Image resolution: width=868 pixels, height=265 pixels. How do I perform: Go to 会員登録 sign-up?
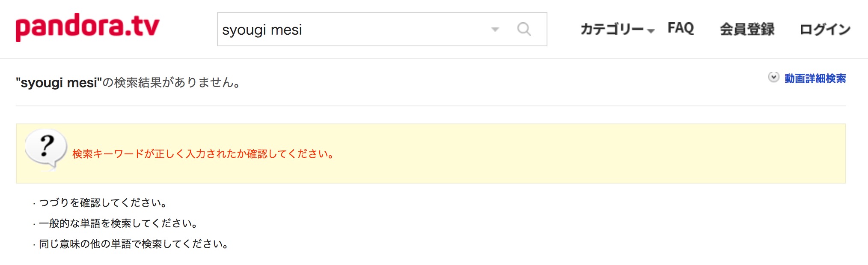(x=747, y=29)
